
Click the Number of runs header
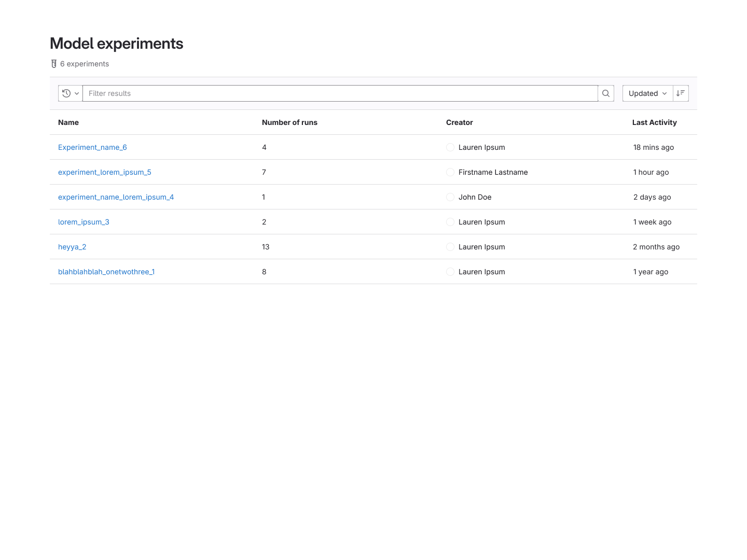(289, 122)
